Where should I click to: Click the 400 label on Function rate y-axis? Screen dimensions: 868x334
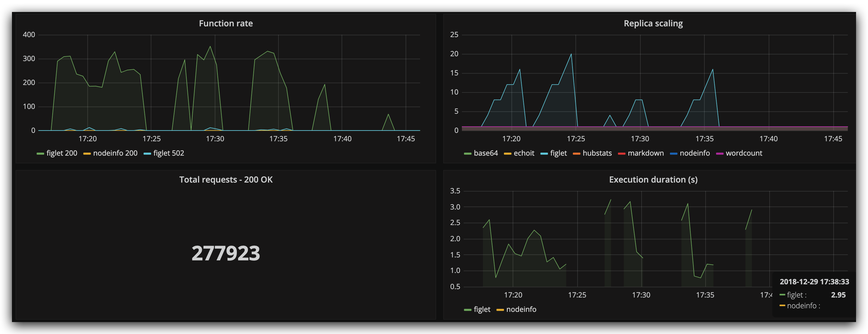(29, 35)
